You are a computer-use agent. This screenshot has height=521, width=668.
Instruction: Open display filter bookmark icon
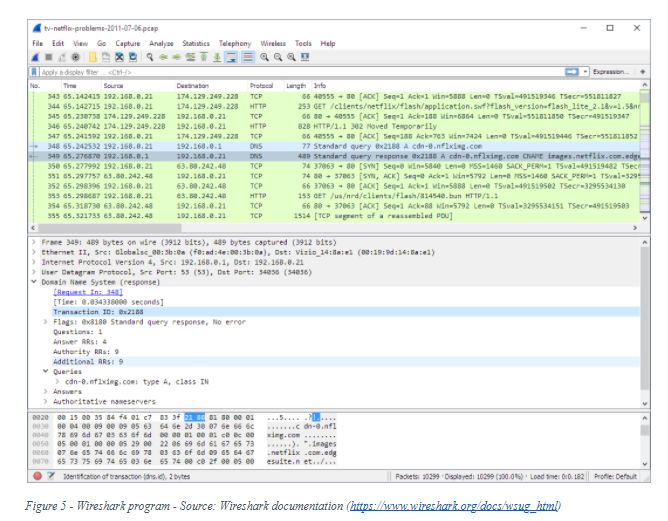34,72
